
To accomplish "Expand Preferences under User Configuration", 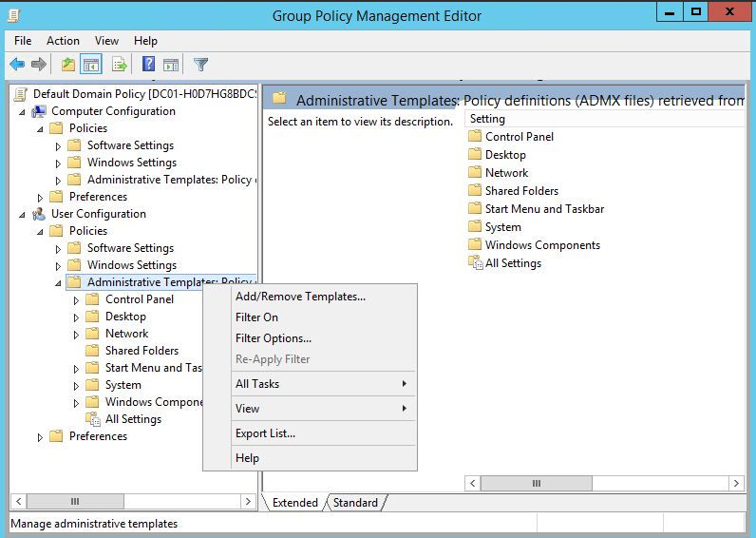I will coord(40,437).
